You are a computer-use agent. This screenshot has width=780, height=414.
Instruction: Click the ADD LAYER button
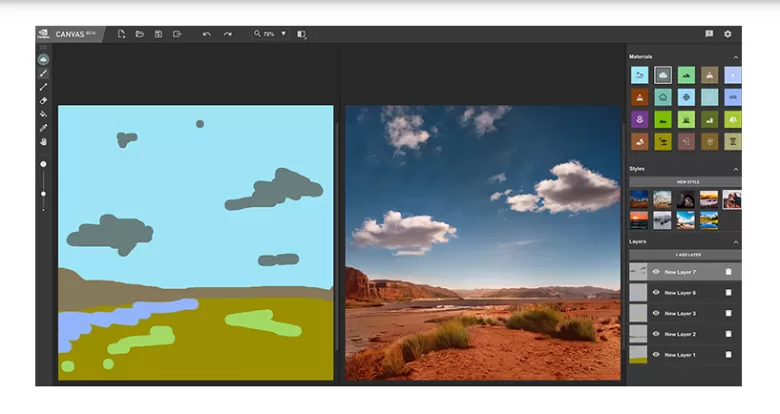click(685, 255)
